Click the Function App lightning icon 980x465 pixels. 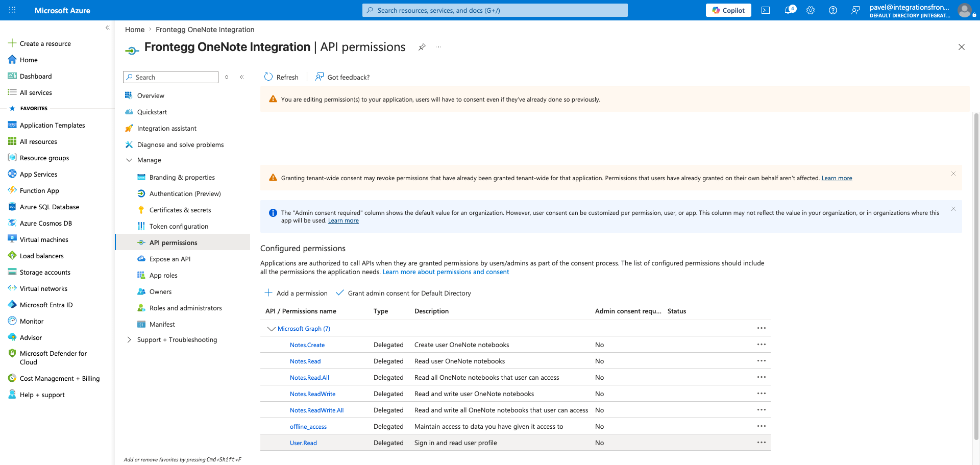12,190
